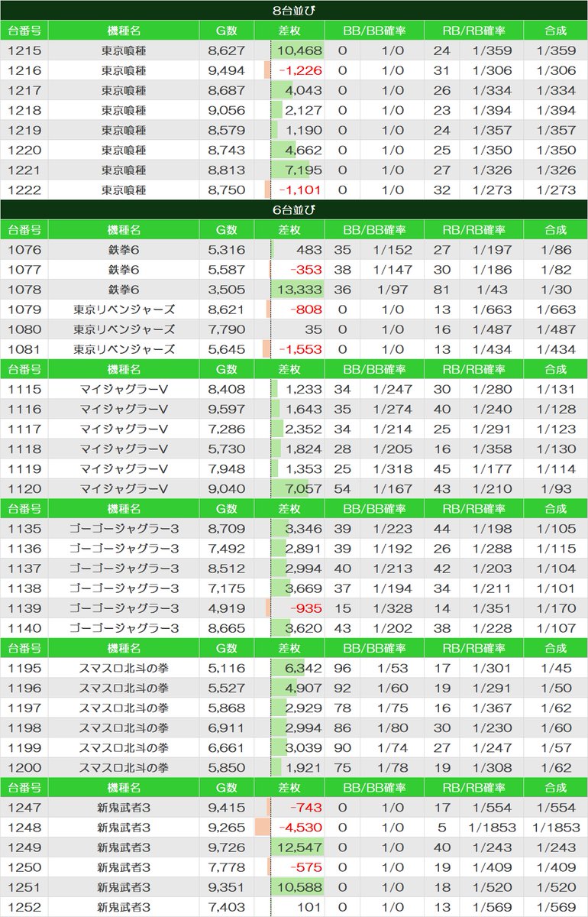Select the 10,468 difference value

tap(300, 50)
